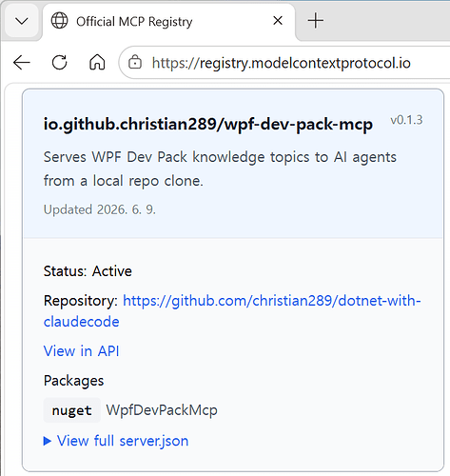Click the nuget package type badge
The height and width of the screenshot is (476, 450).
72,410
